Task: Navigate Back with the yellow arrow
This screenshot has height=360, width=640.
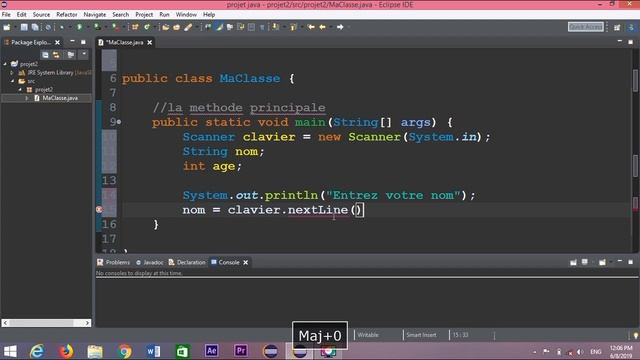Action: (322, 27)
